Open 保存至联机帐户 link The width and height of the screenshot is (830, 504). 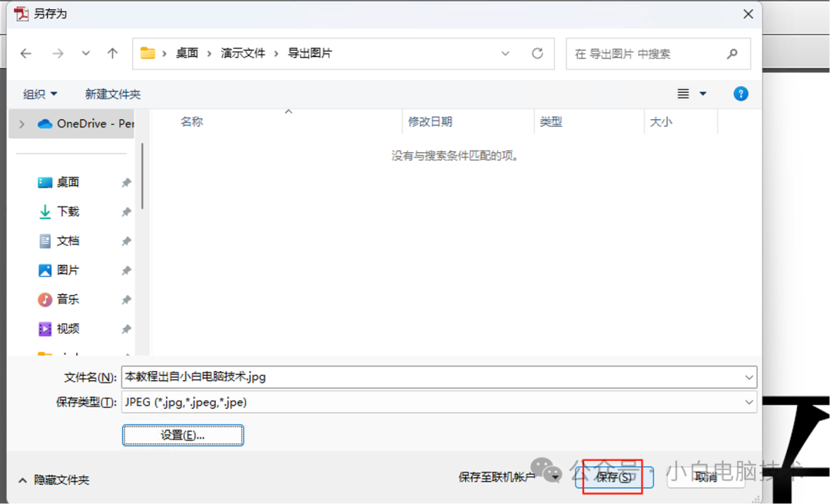pos(497,476)
